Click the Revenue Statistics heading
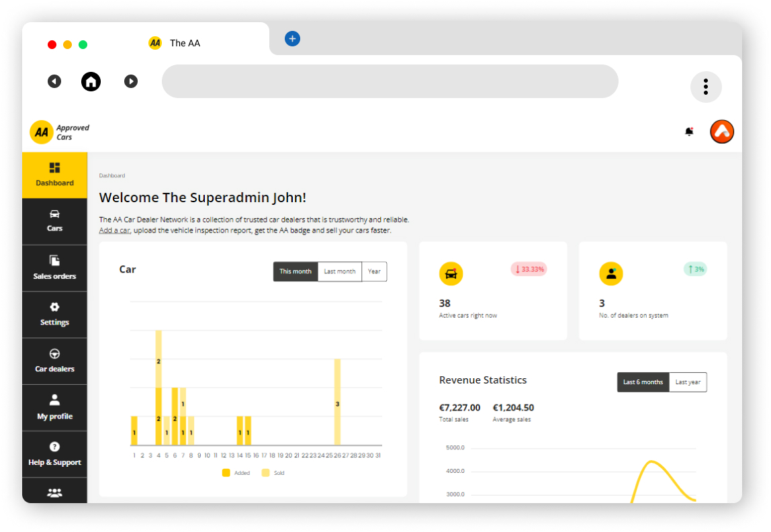Viewport: 771px width, 532px height. pyautogui.click(x=483, y=380)
